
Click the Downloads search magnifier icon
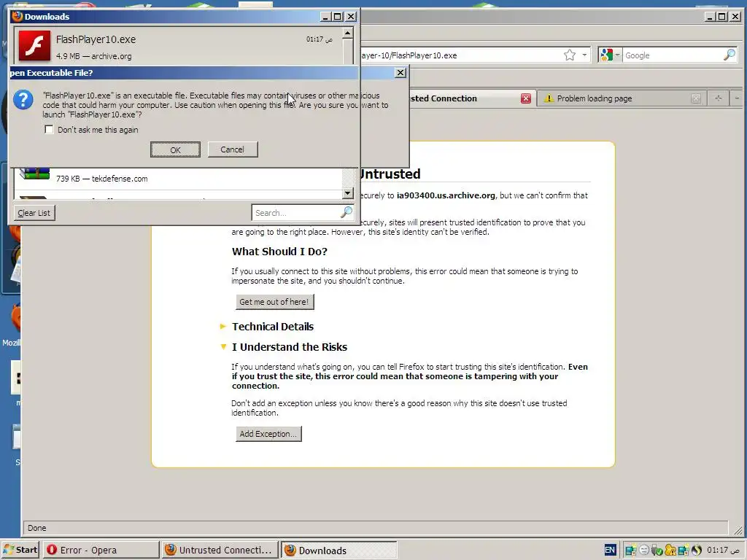point(347,212)
